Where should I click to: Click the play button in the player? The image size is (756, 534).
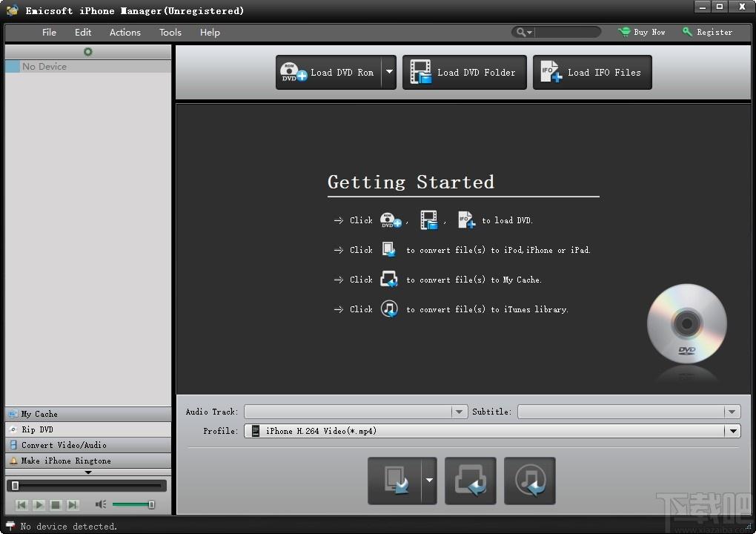[x=39, y=505]
